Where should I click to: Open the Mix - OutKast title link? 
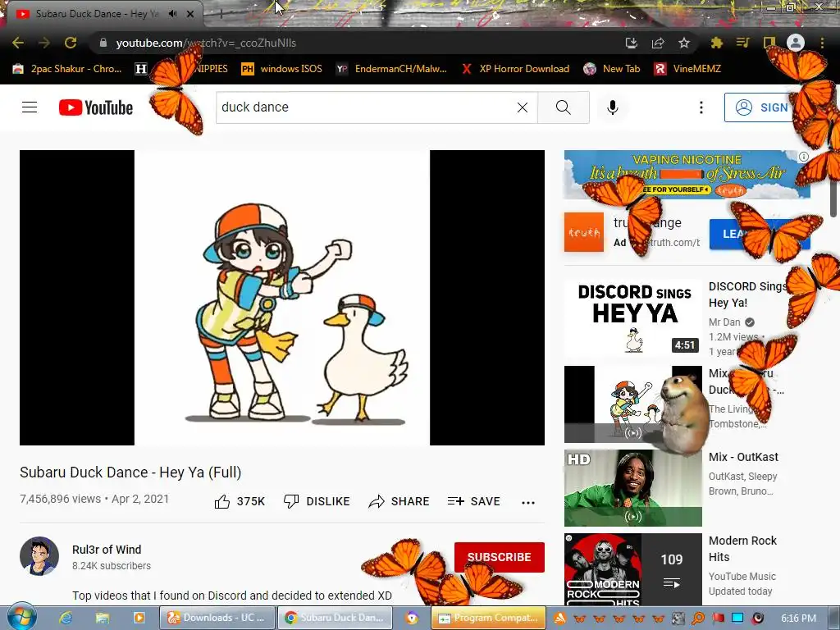(743, 457)
